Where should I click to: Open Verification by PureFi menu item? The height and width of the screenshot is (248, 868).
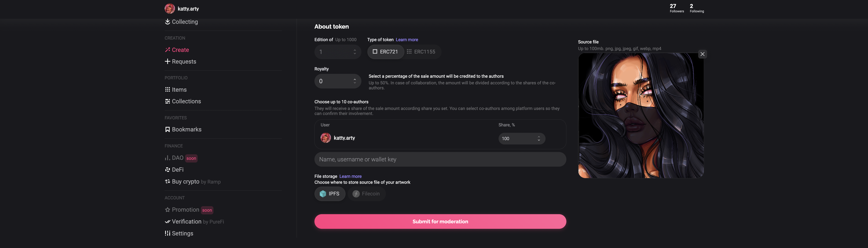point(194,221)
